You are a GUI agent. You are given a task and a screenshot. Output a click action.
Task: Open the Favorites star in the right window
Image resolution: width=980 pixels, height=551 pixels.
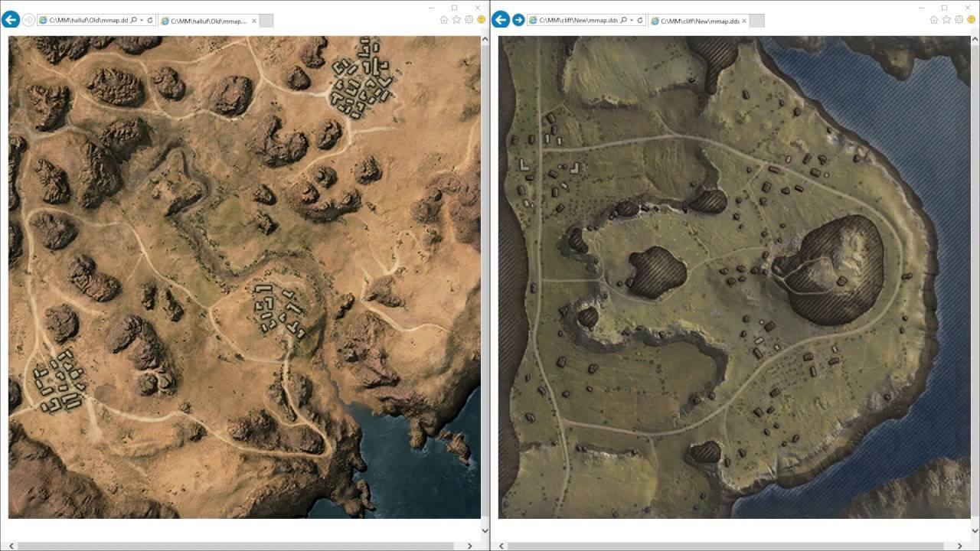[946, 20]
